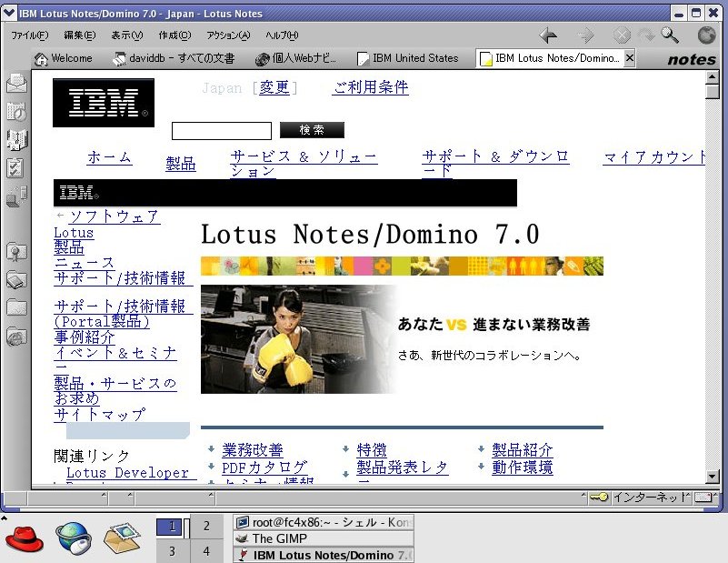This screenshot has height=563, width=728.
Task: Switch to the IBM United States tab
Action: (x=408, y=58)
